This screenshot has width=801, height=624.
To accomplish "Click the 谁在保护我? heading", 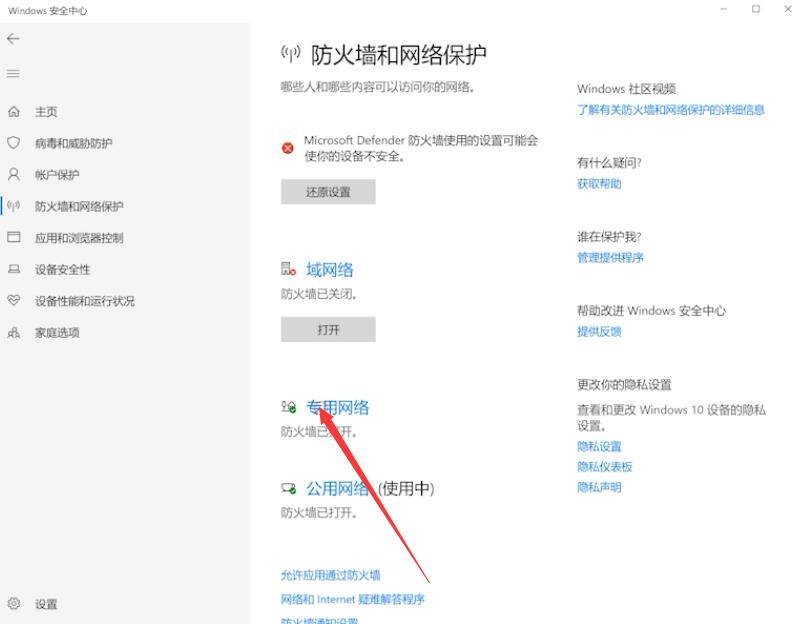I will pos(609,237).
